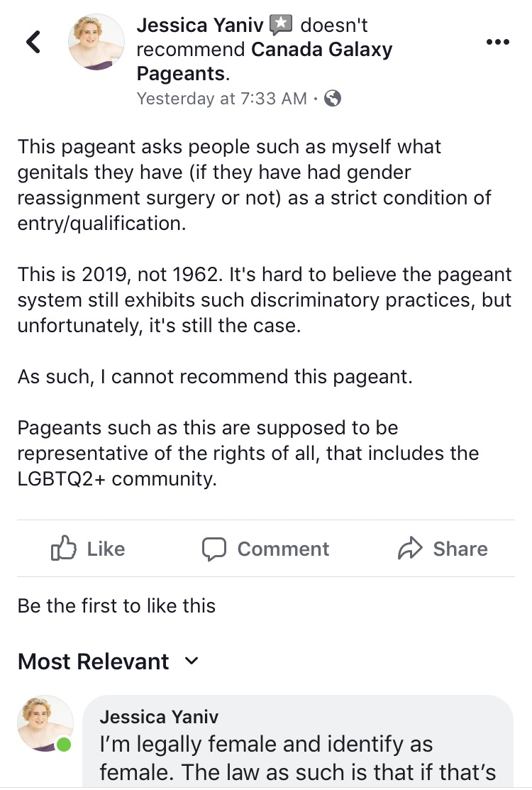This screenshot has height=790, width=532.
Task: Open the Canada Galaxy Pageants page
Action: (x=265, y=62)
